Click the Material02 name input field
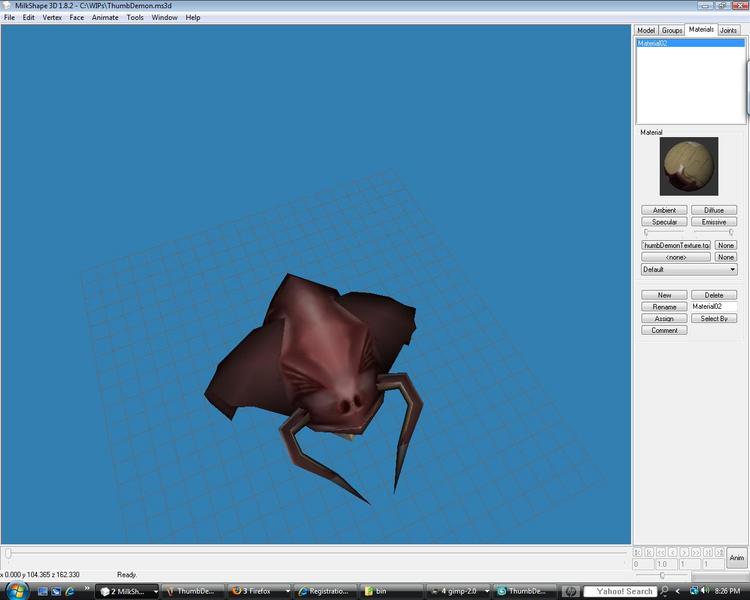This screenshot has height=600, width=750. [714, 306]
